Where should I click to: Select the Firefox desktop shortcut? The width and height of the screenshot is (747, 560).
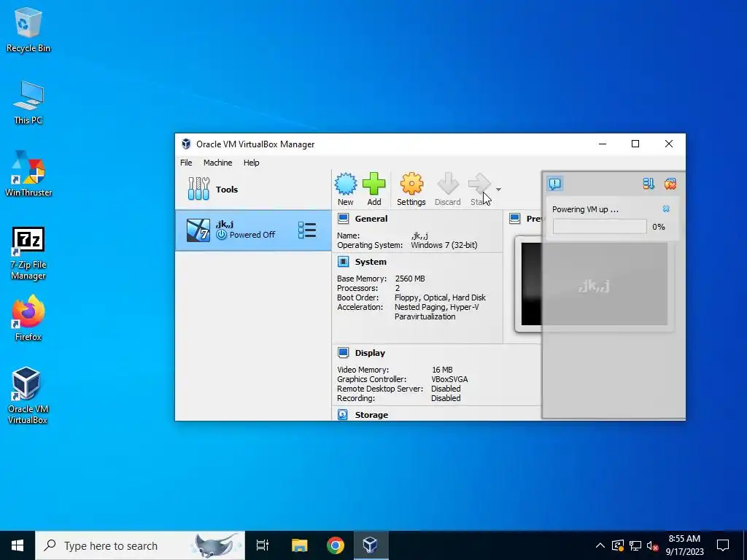pyautogui.click(x=28, y=318)
